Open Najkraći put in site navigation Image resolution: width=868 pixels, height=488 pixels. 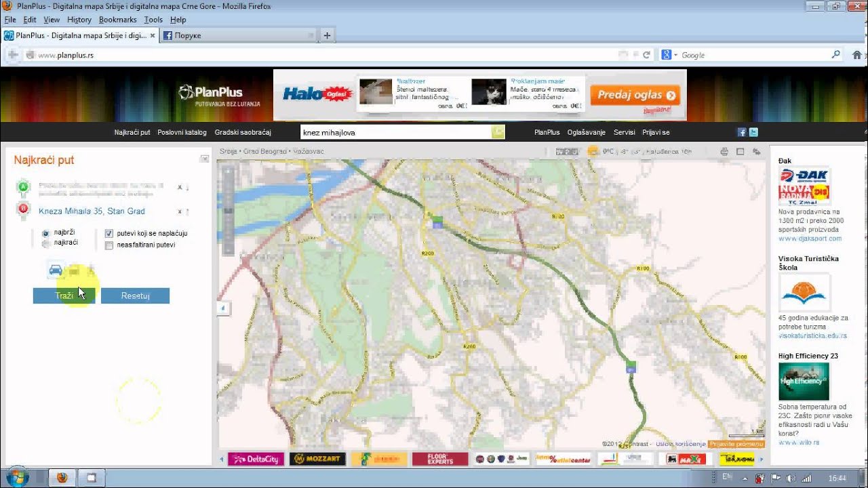tap(132, 132)
